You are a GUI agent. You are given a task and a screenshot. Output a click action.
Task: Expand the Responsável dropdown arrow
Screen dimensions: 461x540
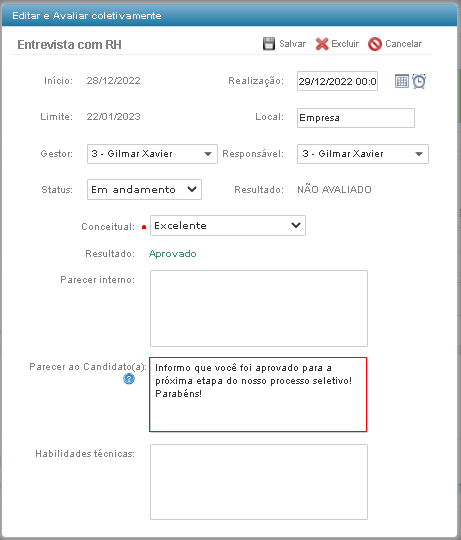point(419,154)
